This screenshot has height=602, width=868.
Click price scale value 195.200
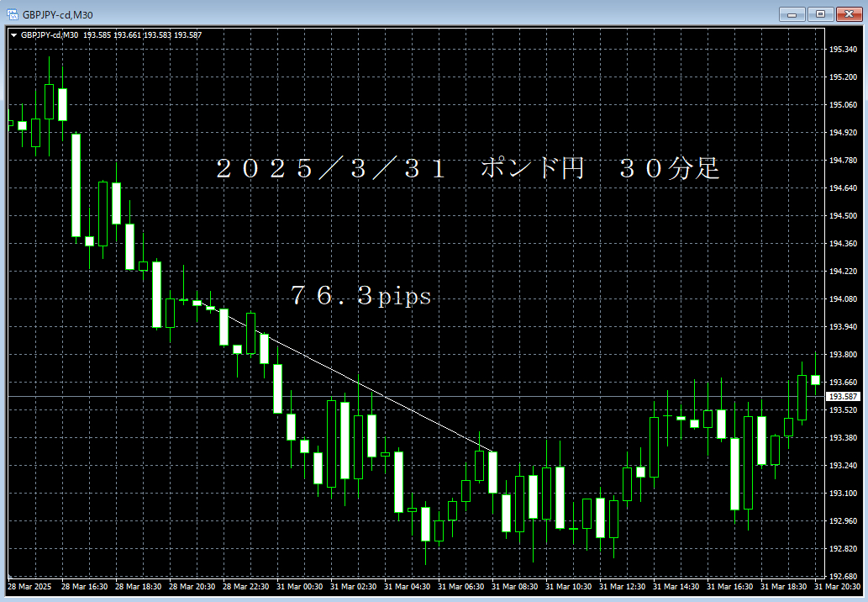click(843, 77)
